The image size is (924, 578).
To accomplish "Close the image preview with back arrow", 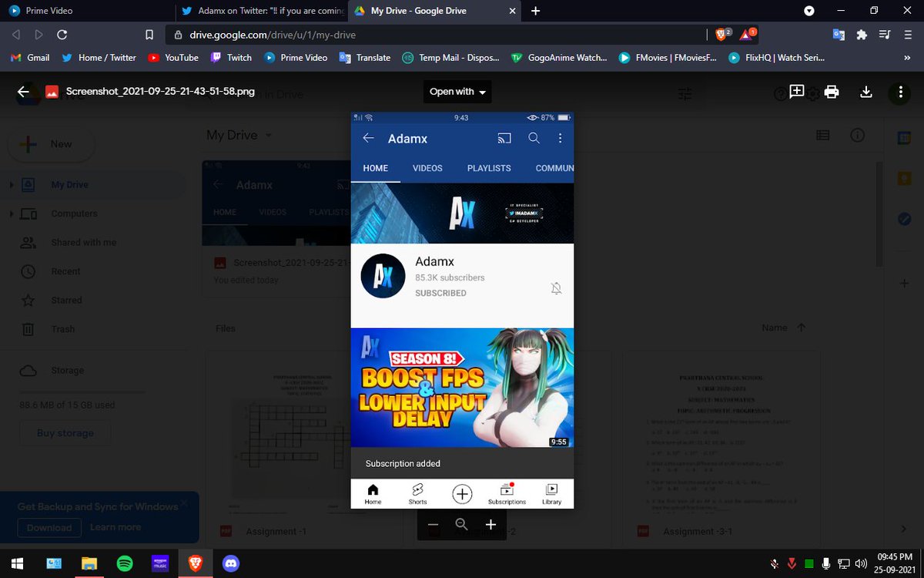I will point(23,92).
